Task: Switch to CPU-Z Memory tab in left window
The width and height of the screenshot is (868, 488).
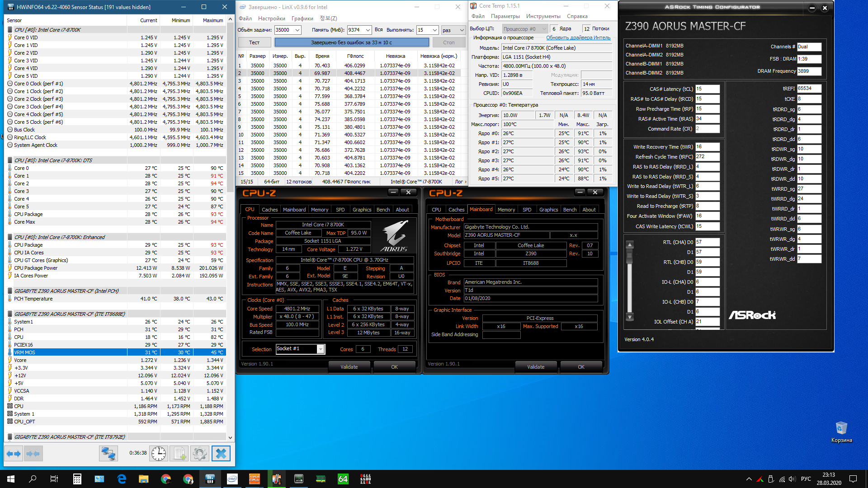Action: pyautogui.click(x=319, y=210)
